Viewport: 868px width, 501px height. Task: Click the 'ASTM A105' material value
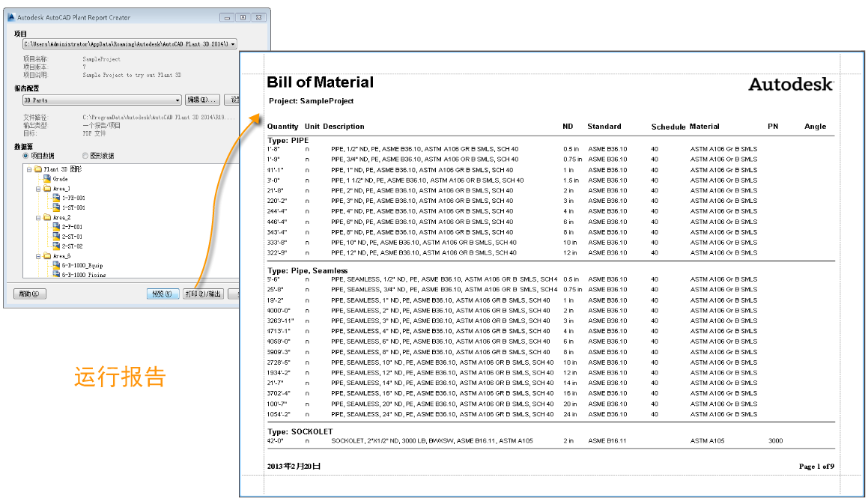(x=707, y=441)
